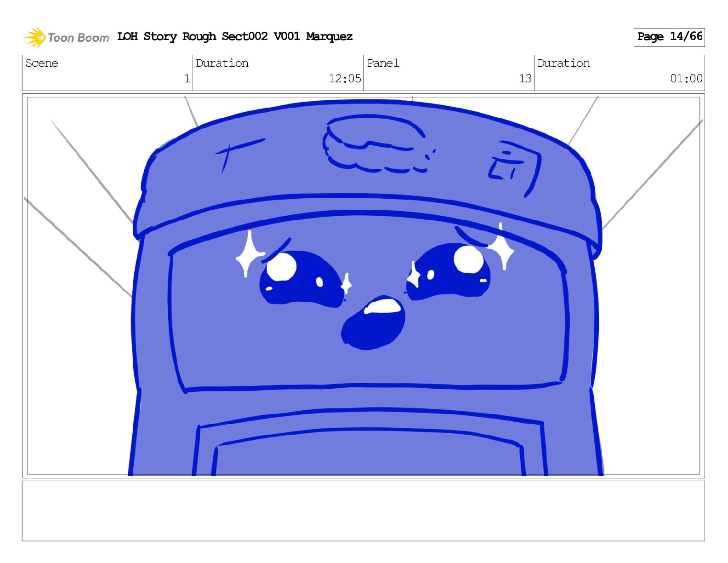Click the Toon Boom logo
The height and width of the screenshot is (563, 728).
coord(67,37)
